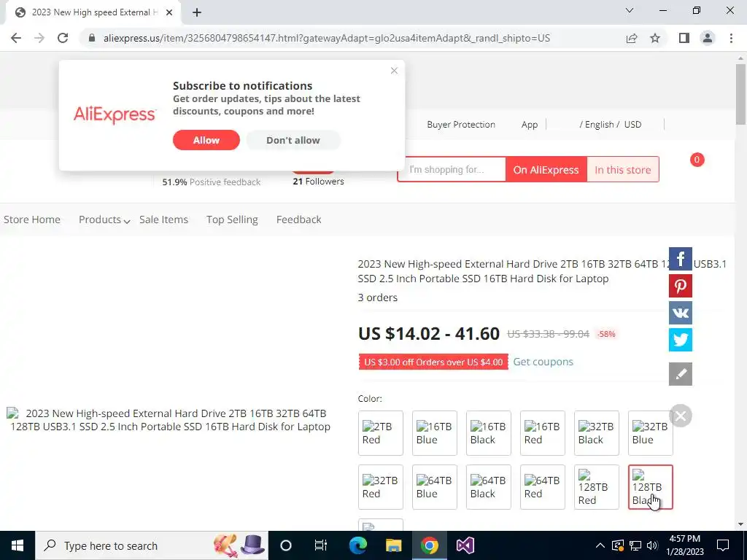Choose 32TB Black variant
Viewport: 747px width, 560px height.
pyautogui.click(x=597, y=433)
